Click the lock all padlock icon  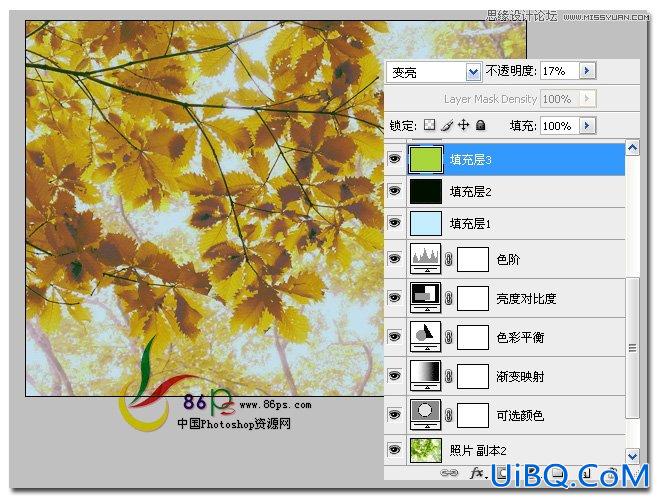pyautogui.click(x=480, y=125)
